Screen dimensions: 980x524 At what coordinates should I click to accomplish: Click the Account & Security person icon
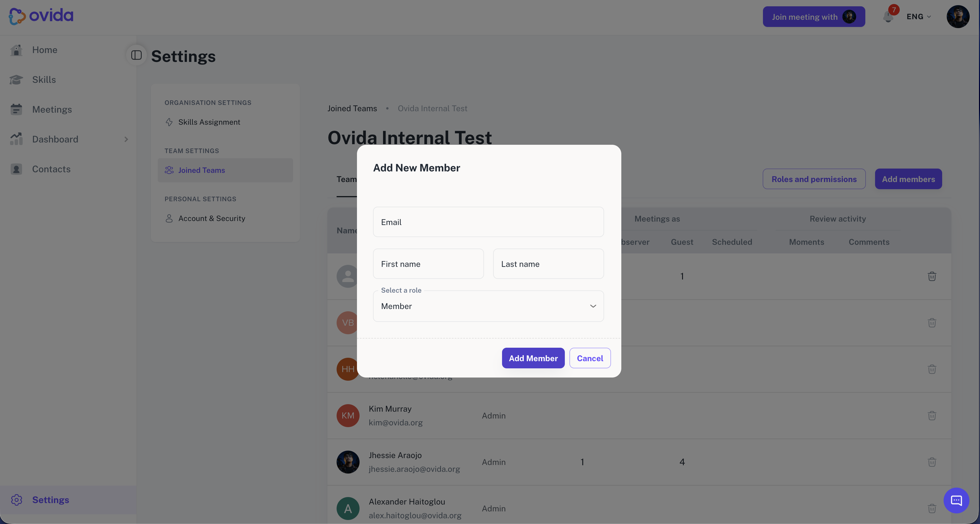[169, 218]
